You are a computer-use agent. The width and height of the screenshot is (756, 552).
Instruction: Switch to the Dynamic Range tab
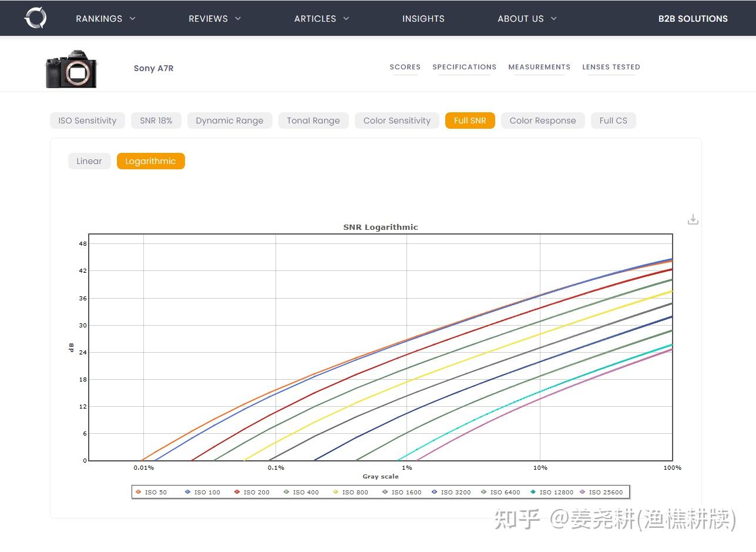coord(230,121)
